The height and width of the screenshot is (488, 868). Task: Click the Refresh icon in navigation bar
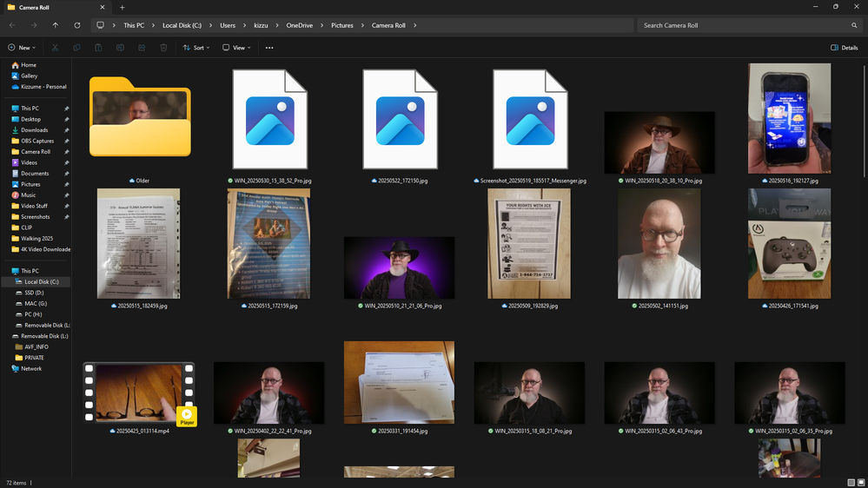77,25
